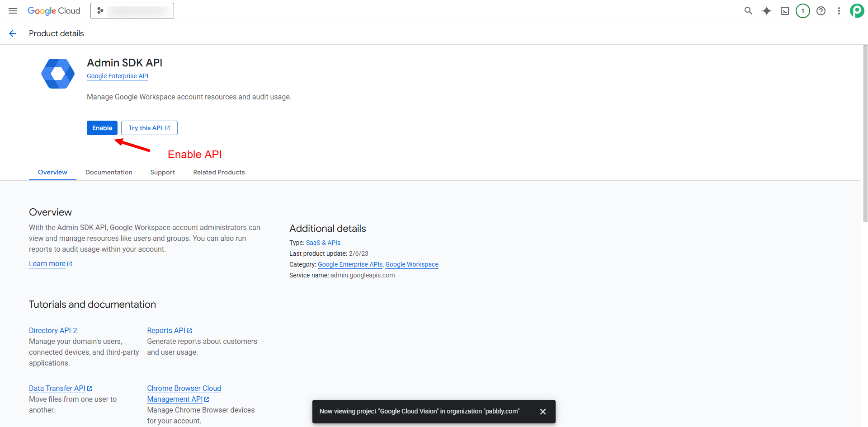
Task: Go back using the left arrow
Action: [13, 33]
